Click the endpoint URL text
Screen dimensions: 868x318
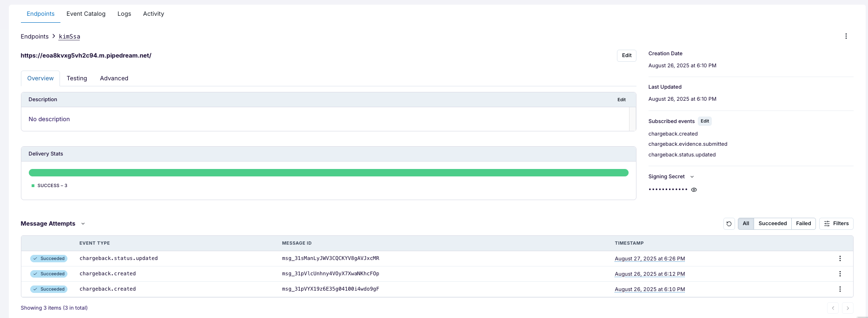click(x=86, y=56)
